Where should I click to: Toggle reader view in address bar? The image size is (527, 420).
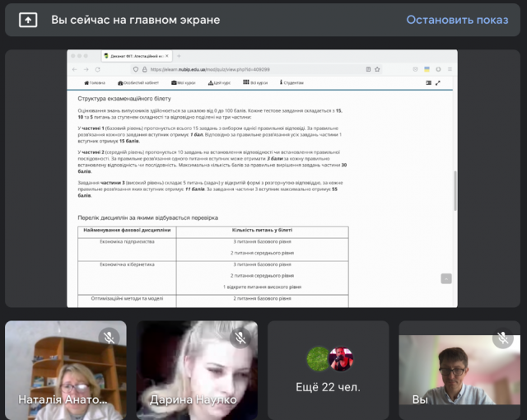click(x=368, y=69)
